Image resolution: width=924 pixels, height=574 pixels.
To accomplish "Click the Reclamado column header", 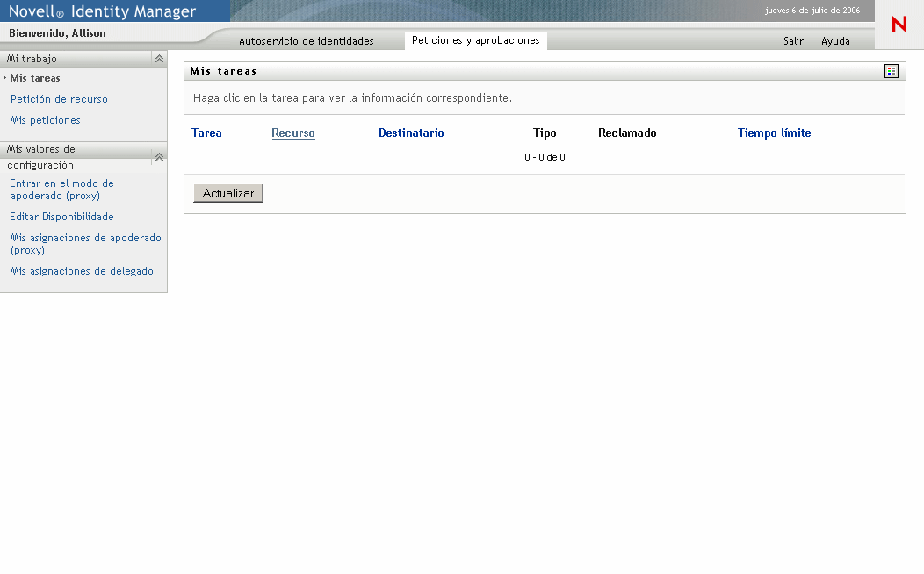I will tap(627, 133).
